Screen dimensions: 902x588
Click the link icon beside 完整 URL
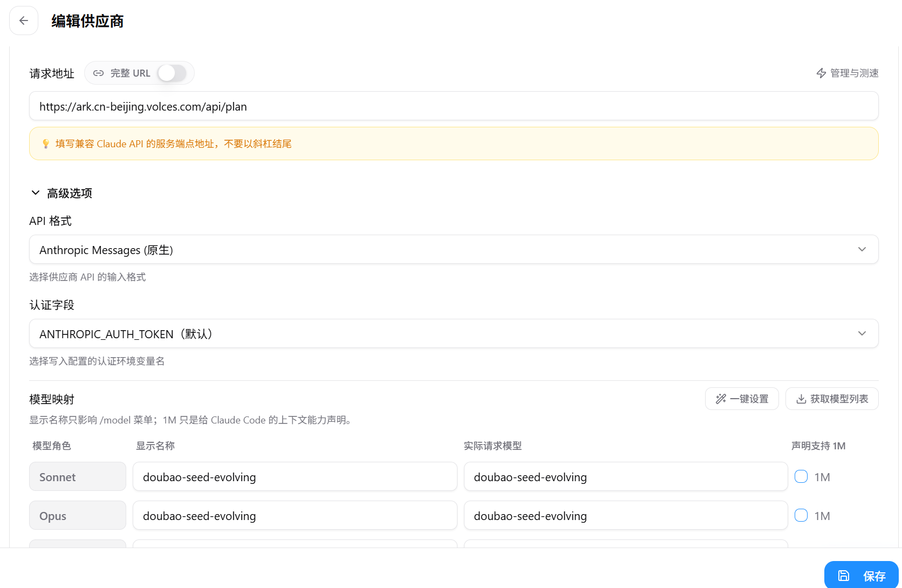pyautogui.click(x=98, y=73)
